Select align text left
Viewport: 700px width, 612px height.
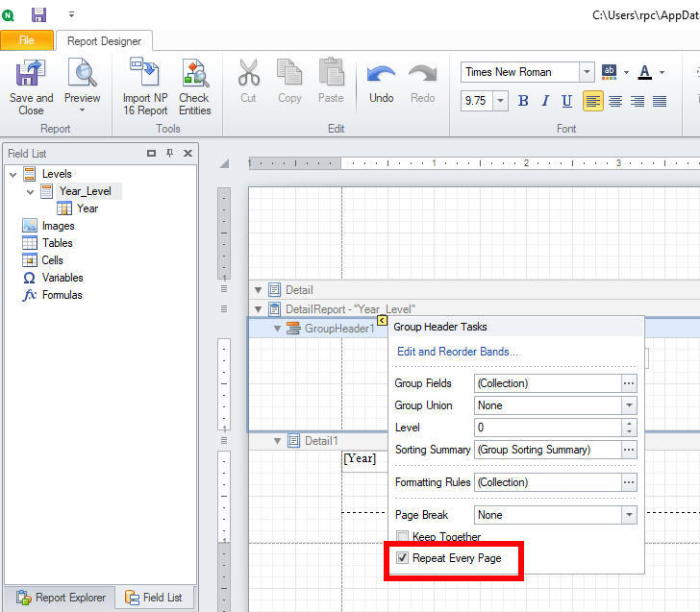pyautogui.click(x=593, y=101)
